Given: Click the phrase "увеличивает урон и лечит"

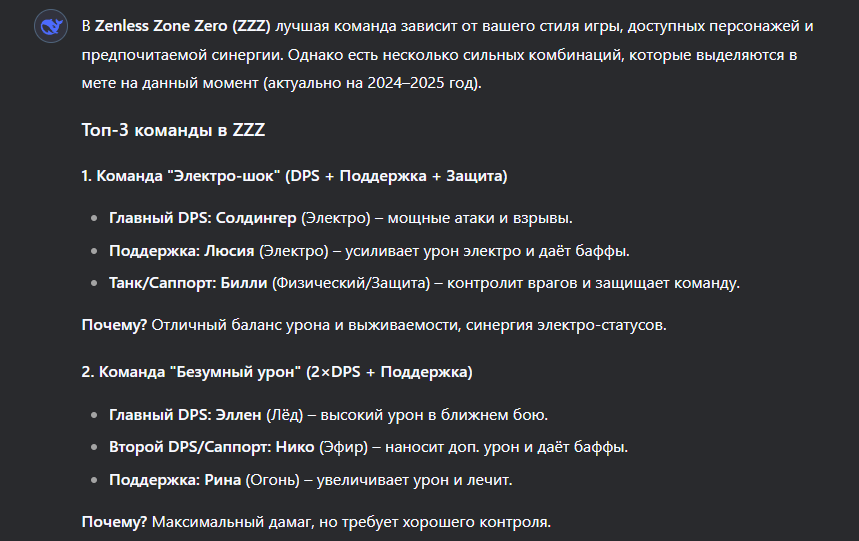Looking at the screenshot, I should click(414, 480).
